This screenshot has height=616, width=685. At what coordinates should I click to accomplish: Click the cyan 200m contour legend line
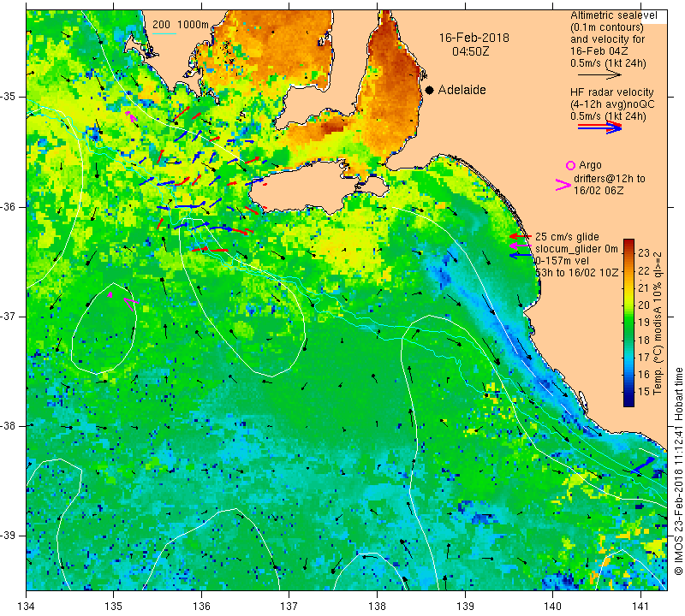point(164,33)
